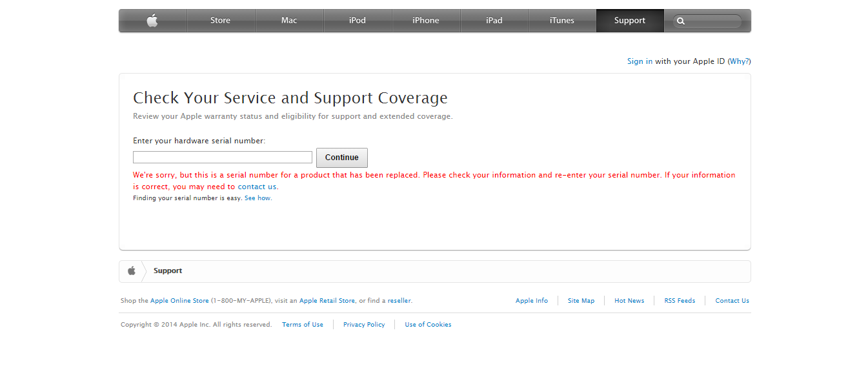Image resolution: width=868 pixels, height=379 pixels.
Task: Open the Privacy Policy link
Action: 364,325
